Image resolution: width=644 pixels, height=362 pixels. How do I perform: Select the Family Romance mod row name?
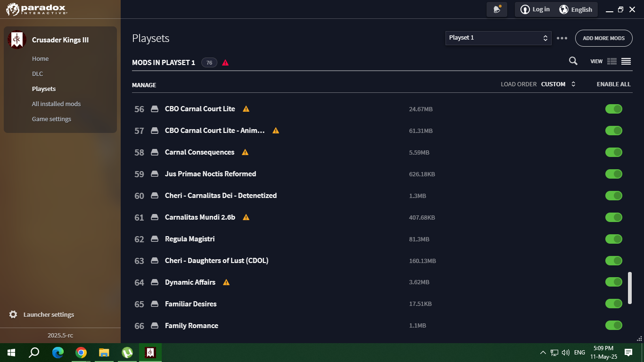(x=191, y=326)
